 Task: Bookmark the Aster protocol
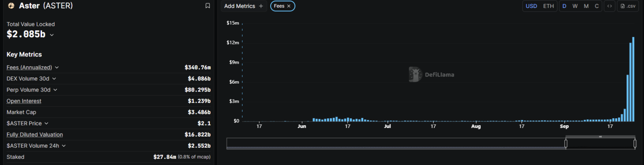pos(208,6)
